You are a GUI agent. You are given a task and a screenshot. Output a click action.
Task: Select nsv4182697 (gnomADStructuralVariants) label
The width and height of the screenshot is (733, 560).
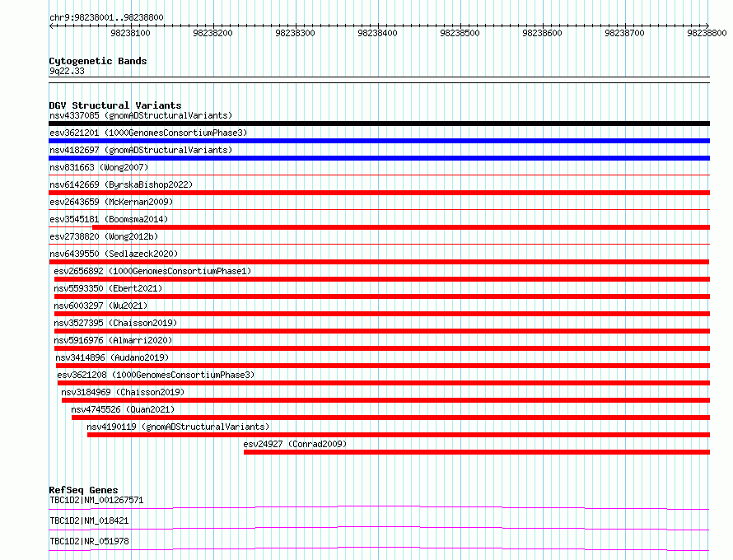141,150
